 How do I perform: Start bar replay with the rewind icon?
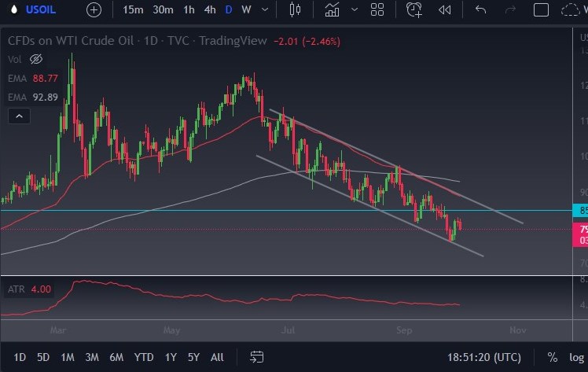(445, 10)
